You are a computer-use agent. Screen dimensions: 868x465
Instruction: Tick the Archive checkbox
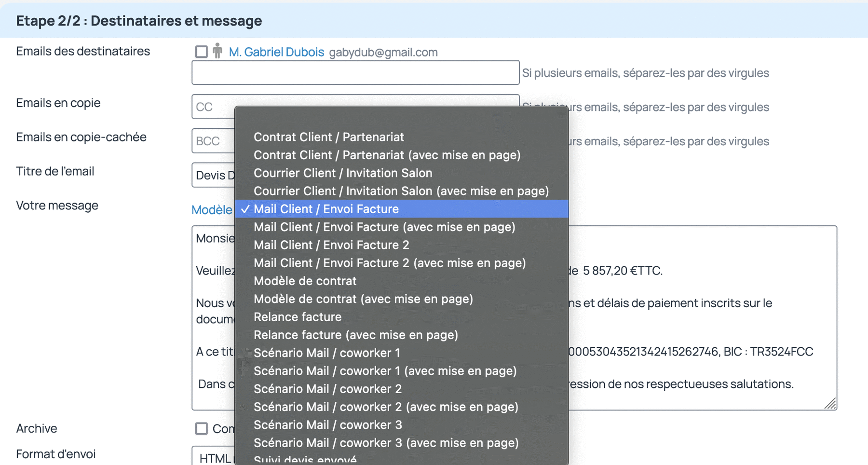(201, 428)
